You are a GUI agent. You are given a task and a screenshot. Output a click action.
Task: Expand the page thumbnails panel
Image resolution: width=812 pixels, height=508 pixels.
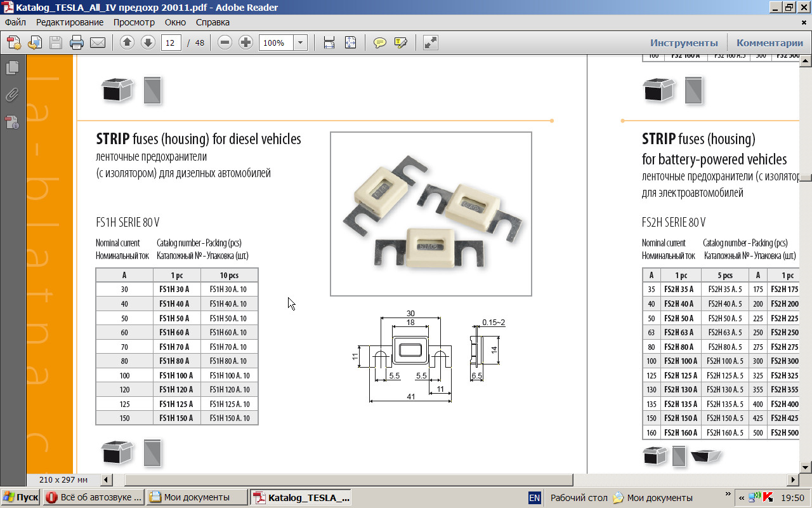coord(12,68)
